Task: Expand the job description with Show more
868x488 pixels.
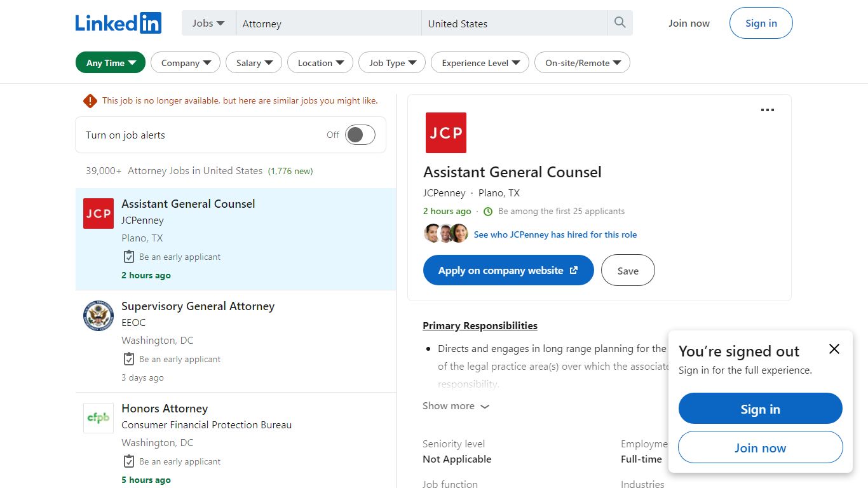Action: [x=456, y=406]
